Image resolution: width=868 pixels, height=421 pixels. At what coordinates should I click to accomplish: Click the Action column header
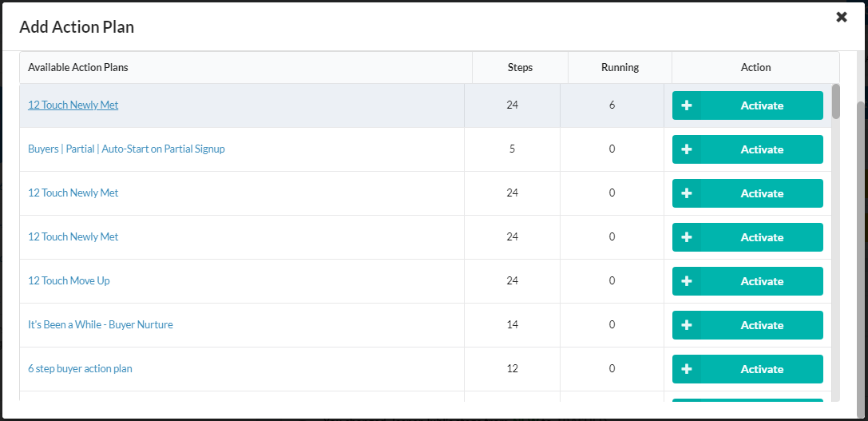pos(755,67)
